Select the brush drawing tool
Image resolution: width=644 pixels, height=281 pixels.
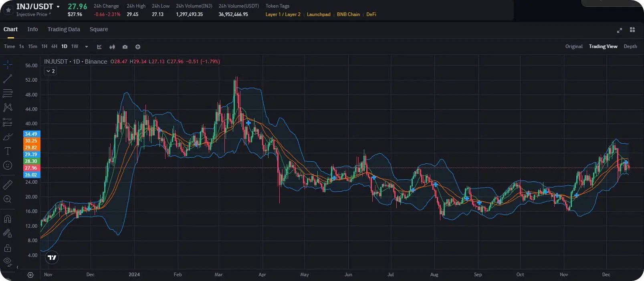tap(8, 136)
